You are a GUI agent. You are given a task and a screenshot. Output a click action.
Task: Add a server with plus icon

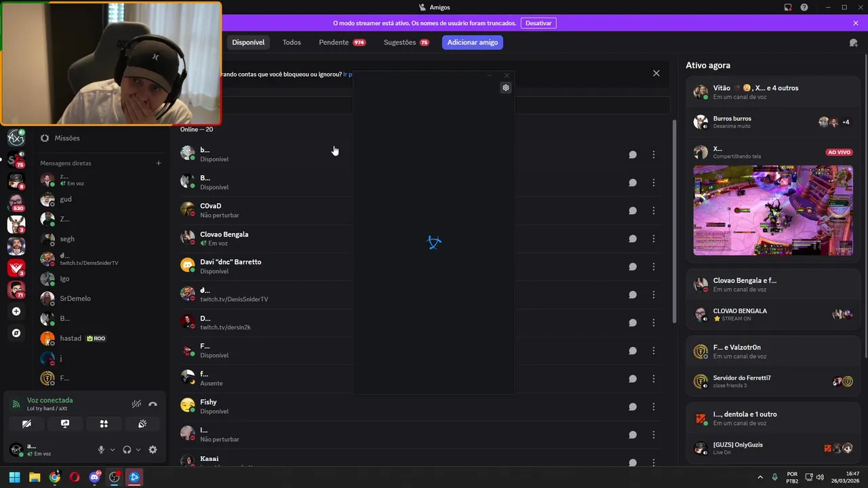16,311
